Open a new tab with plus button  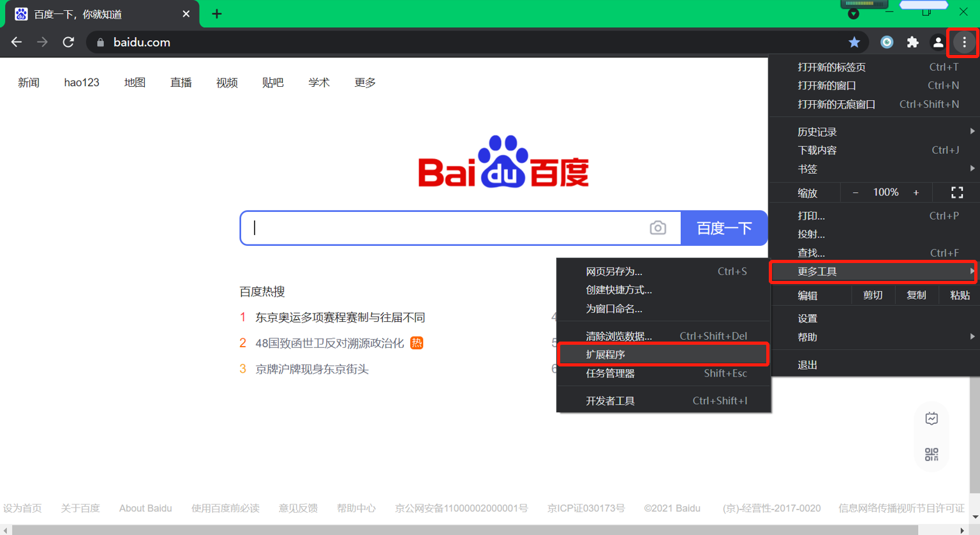(x=217, y=14)
